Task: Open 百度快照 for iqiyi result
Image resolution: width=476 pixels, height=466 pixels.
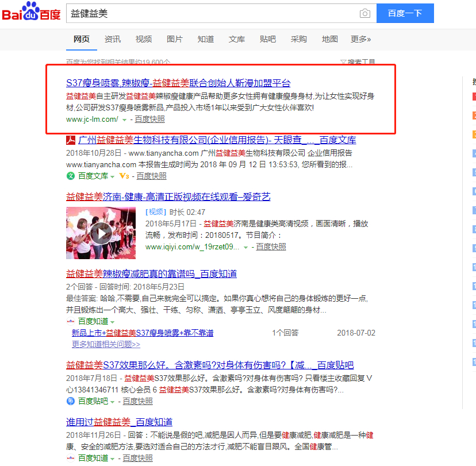Action: (271, 247)
